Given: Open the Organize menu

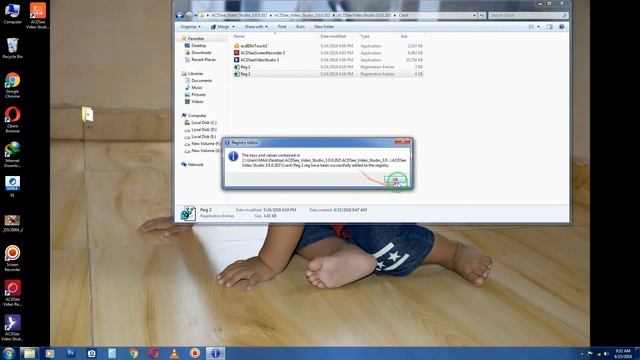Looking at the screenshot, I should click(190, 27).
